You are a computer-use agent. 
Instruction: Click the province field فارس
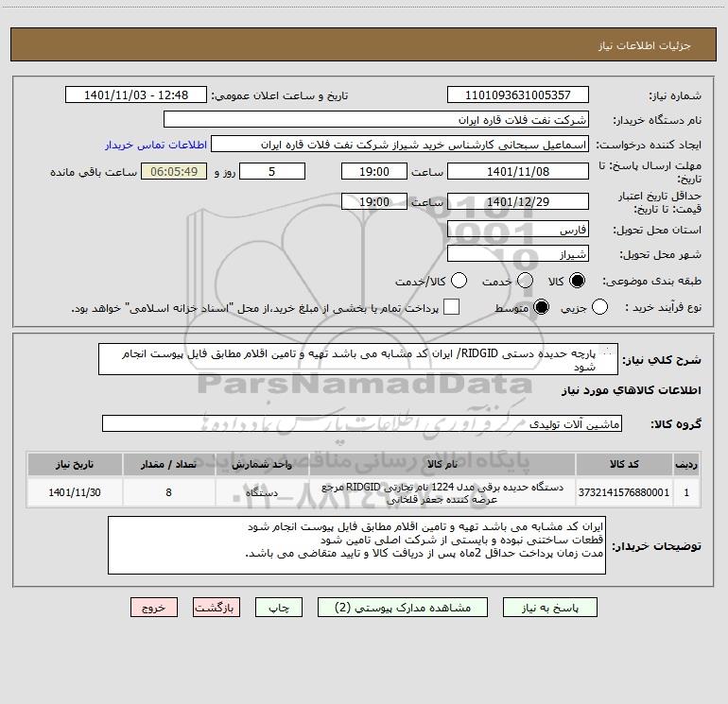click(x=518, y=229)
